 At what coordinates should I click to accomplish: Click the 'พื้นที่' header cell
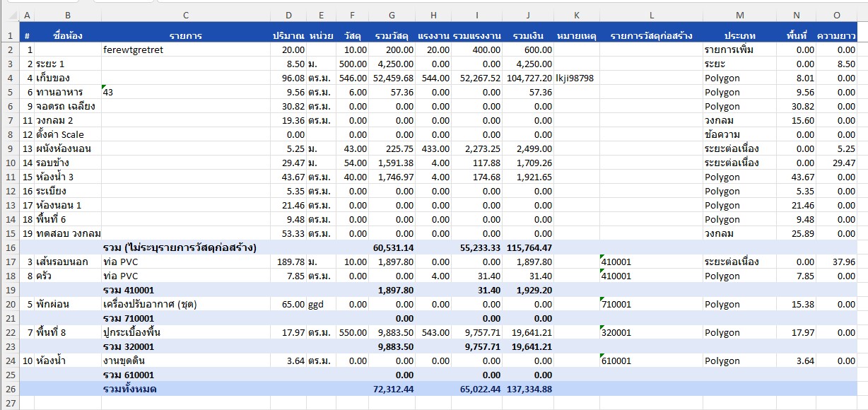[796, 35]
